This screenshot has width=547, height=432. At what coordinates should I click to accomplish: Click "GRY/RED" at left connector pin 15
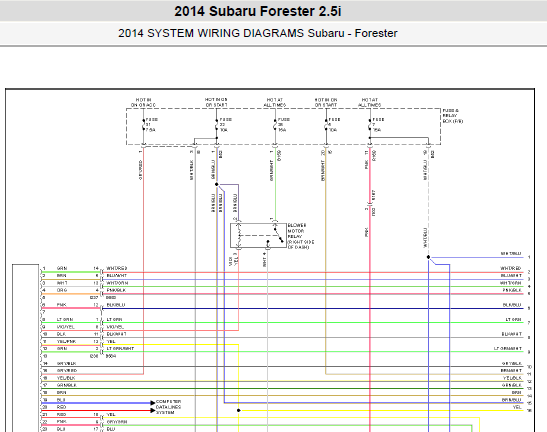(67, 371)
